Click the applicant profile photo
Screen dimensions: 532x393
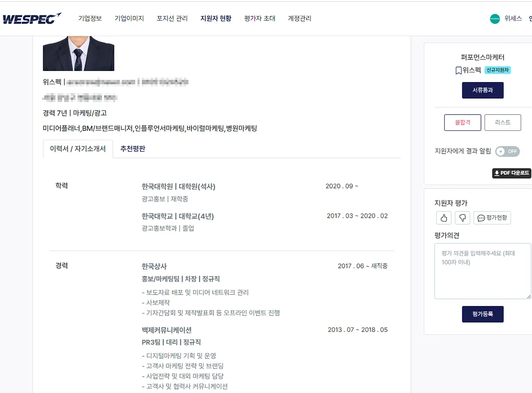(x=78, y=53)
